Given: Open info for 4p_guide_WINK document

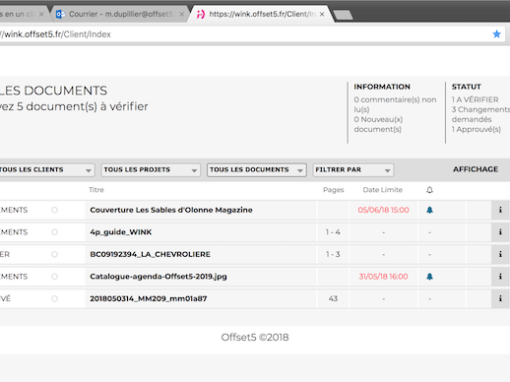Looking at the screenshot, I should point(500,232).
